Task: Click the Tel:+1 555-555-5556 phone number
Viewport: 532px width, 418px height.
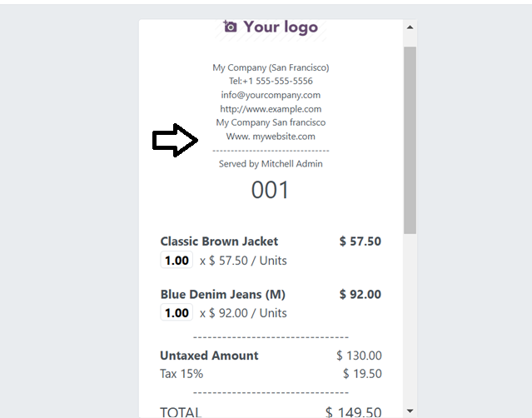Action: click(x=271, y=81)
